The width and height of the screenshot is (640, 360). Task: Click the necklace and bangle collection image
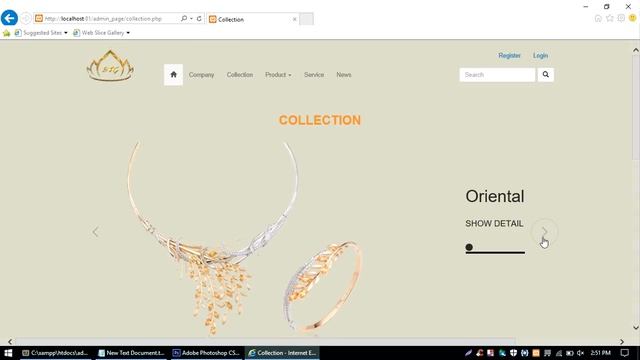(x=245, y=238)
